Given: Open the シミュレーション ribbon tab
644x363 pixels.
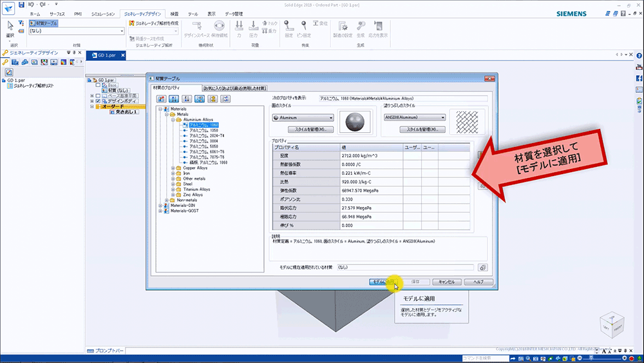Looking at the screenshot, I should click(103, 14).
